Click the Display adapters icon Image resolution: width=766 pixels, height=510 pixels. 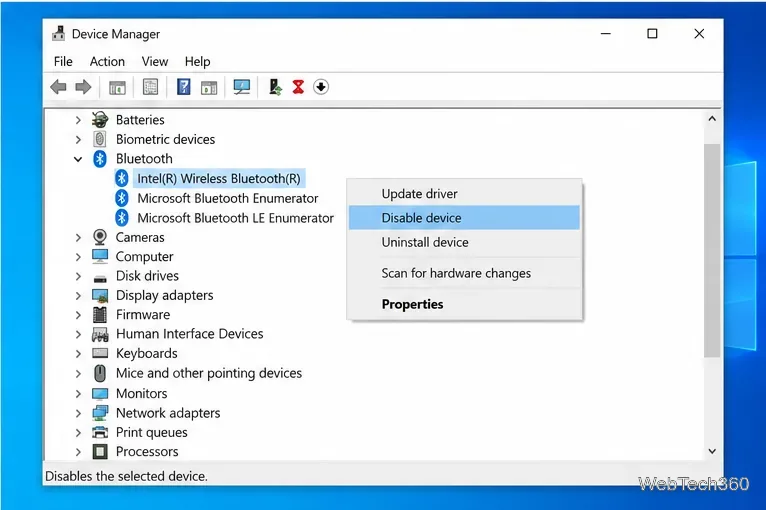[x=100, y=296]
